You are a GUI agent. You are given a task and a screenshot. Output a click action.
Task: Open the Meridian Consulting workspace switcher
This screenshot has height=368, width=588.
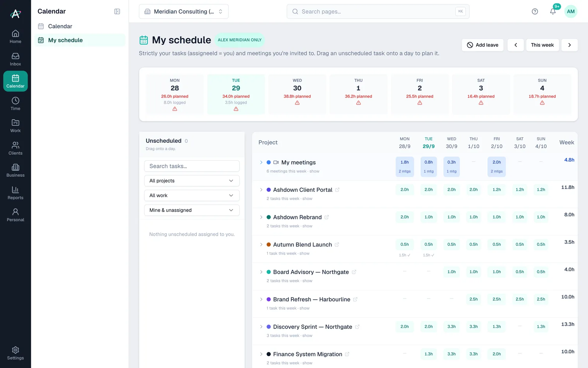point(184,11)
